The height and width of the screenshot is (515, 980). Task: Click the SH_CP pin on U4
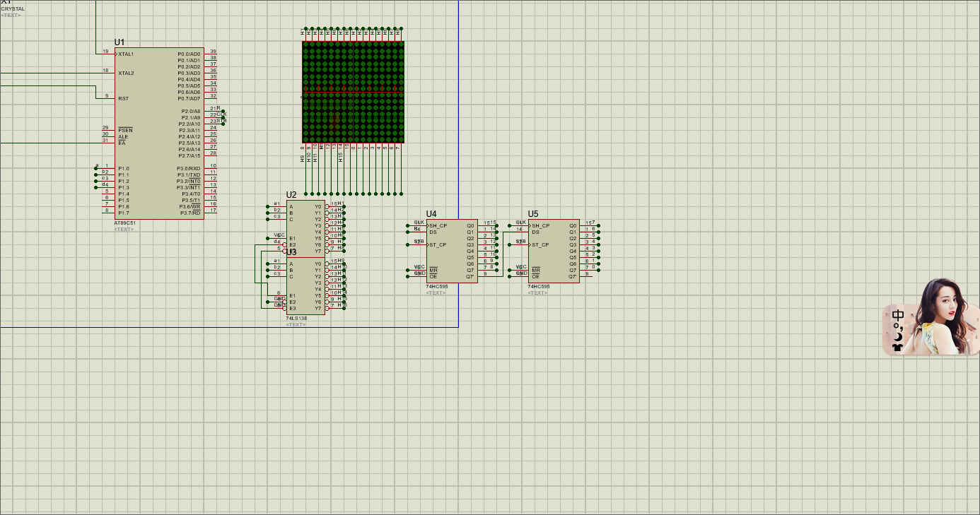pyautogui.click(x=438, y=225)
